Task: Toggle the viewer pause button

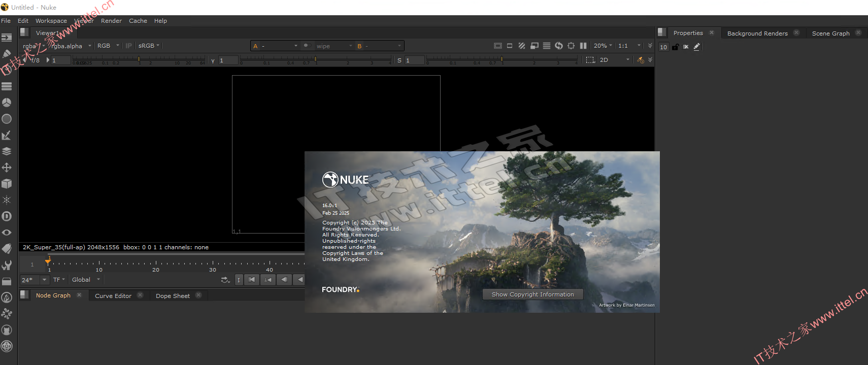Action: pyautogui.click(x=583, y=46)
